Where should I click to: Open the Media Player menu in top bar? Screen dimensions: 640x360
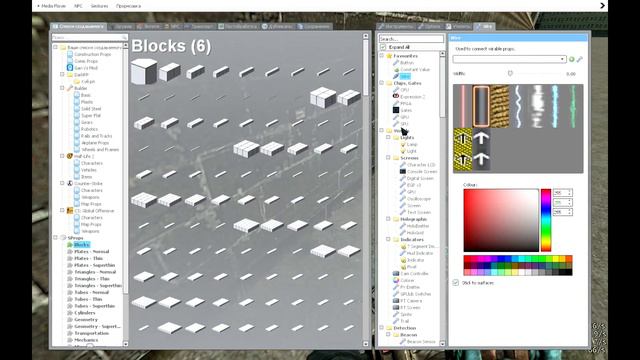click(x=53, y=6)
